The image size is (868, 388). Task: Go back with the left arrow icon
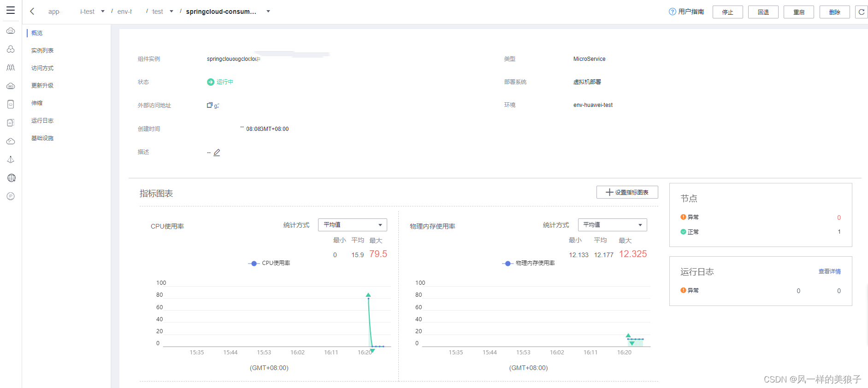(x=32, y=11)
